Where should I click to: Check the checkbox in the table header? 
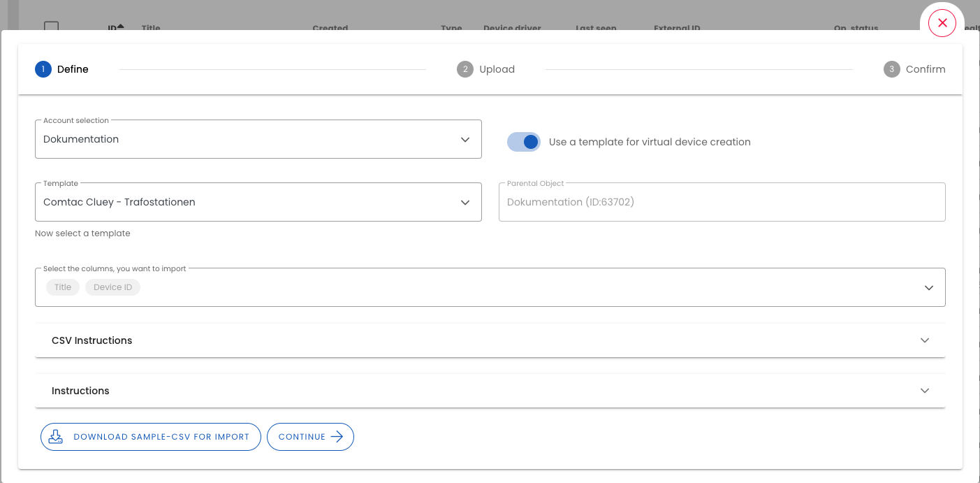52,24
